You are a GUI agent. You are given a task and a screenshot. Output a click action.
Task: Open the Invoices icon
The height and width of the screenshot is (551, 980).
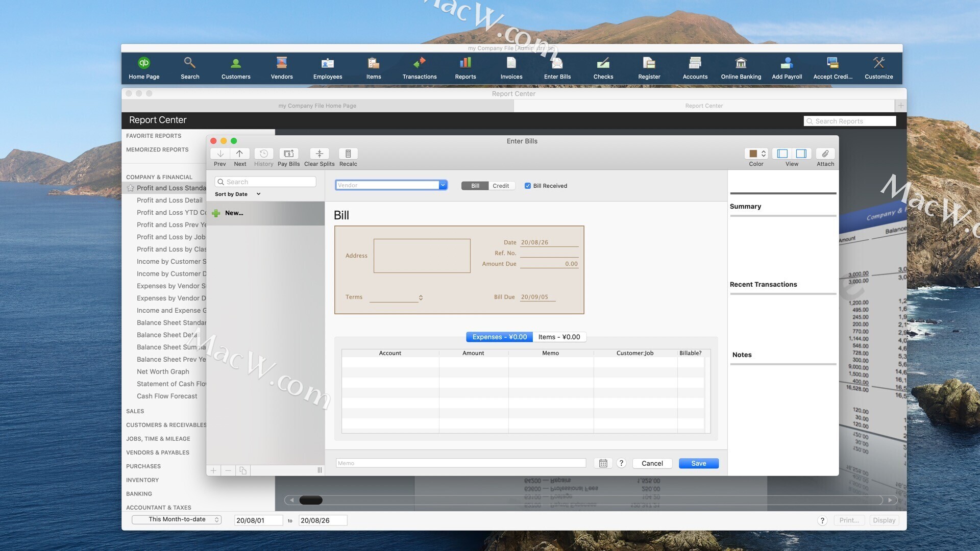[x=511, y=68]
